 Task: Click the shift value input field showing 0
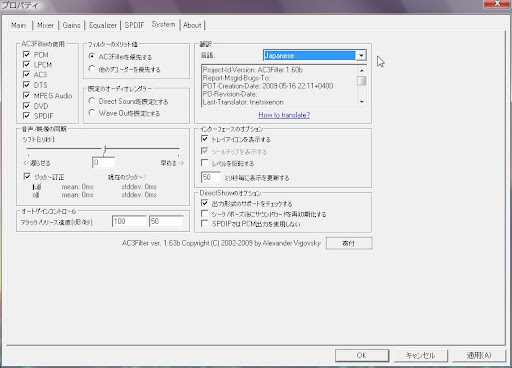(103, 162)
